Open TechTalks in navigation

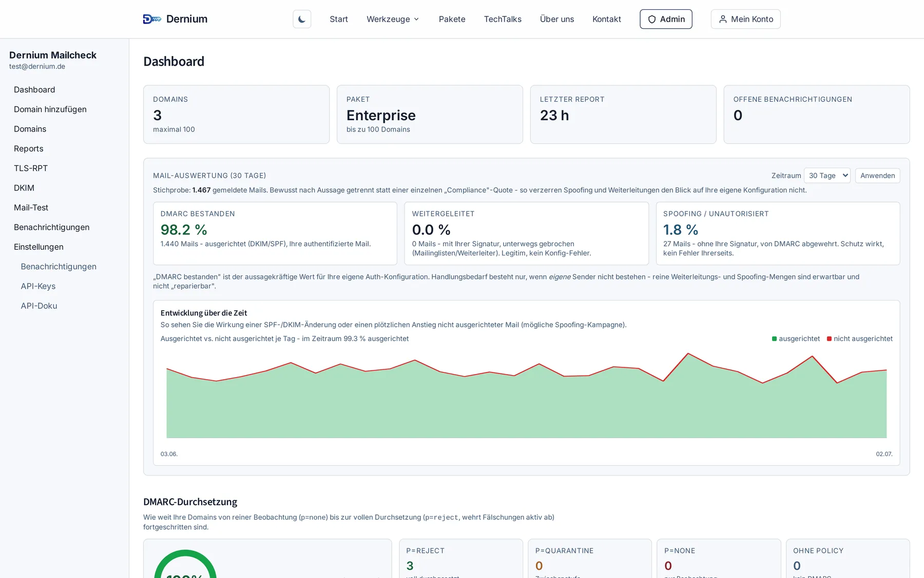coord(503,19)
